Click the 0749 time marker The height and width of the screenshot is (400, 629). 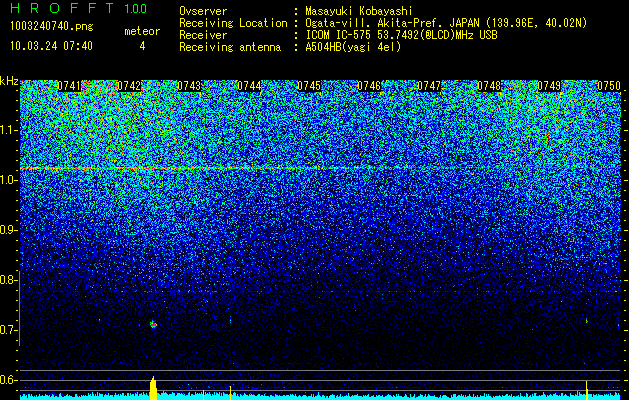coord(549,86)
